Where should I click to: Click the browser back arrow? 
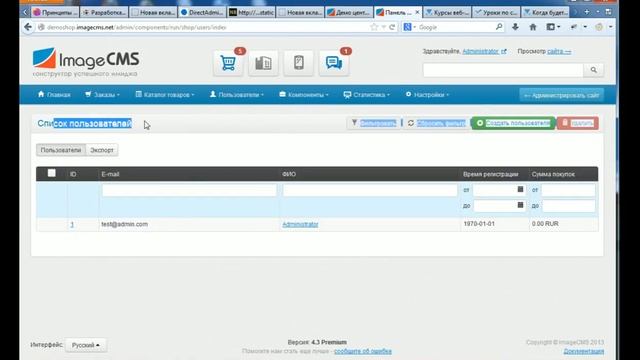tap(28, 27)
